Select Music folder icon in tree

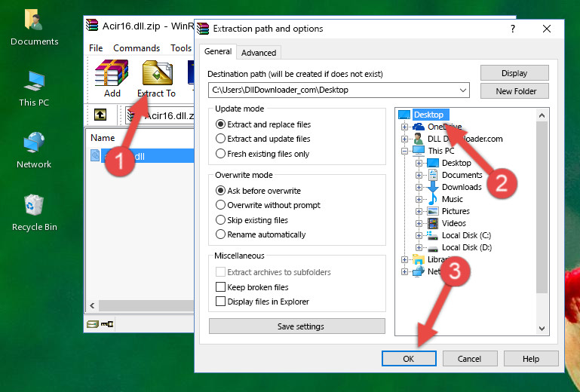[x=433, y=199]
